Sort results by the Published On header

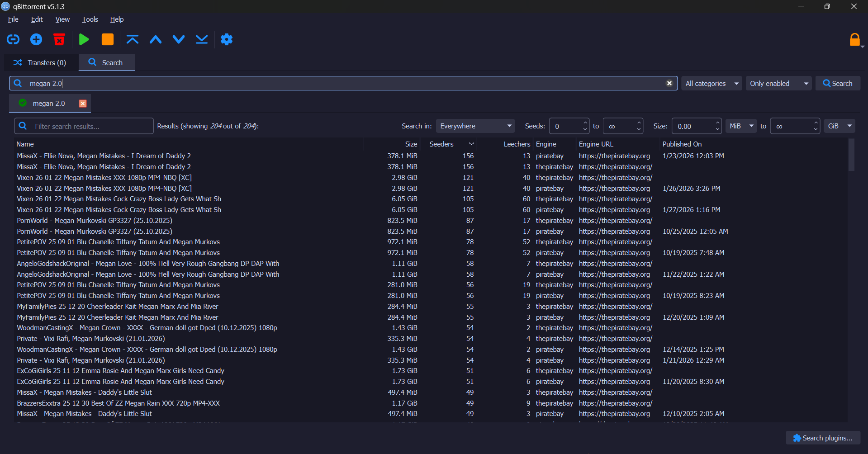point(753,144)
